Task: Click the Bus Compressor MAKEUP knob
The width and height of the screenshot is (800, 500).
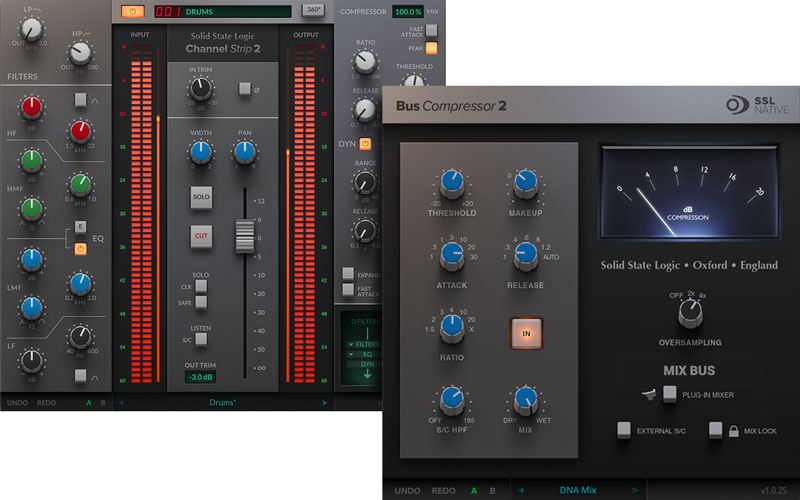Action: click(x=526, y=183)
